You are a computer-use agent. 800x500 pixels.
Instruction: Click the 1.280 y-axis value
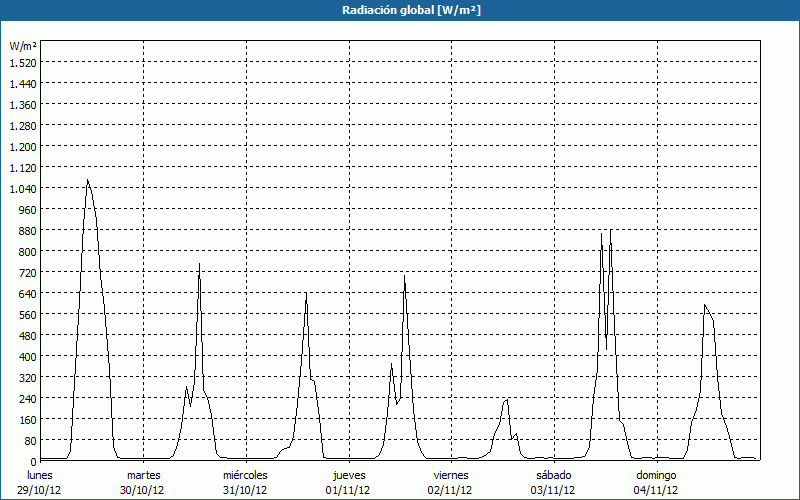click(23, 126)
